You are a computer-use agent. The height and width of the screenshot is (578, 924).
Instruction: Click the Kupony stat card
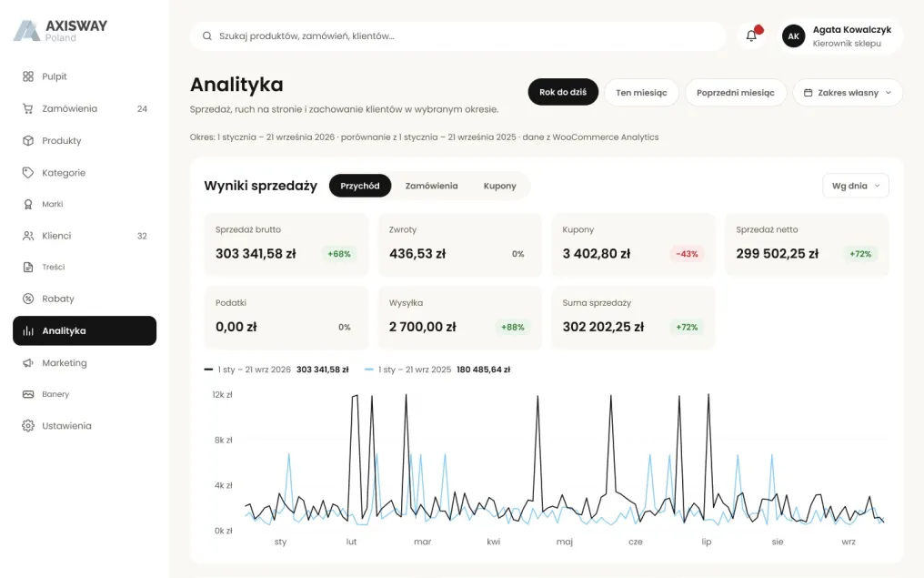click(x=633, y=245)
